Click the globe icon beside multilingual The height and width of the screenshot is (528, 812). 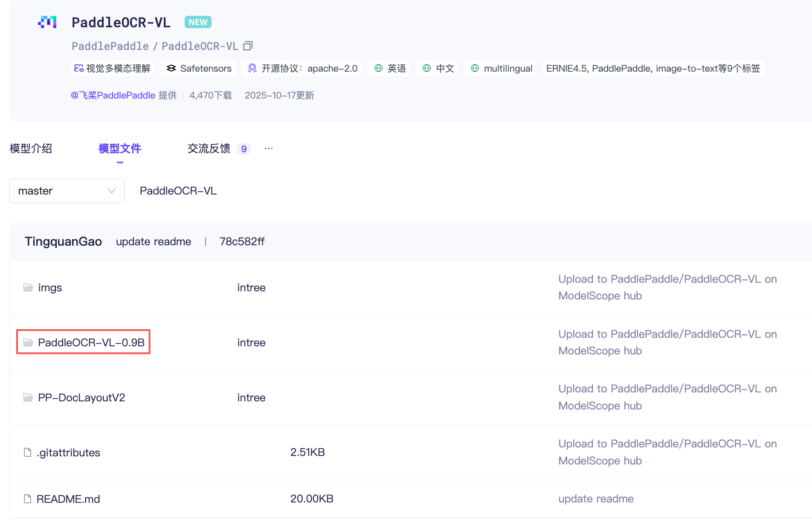475,68
